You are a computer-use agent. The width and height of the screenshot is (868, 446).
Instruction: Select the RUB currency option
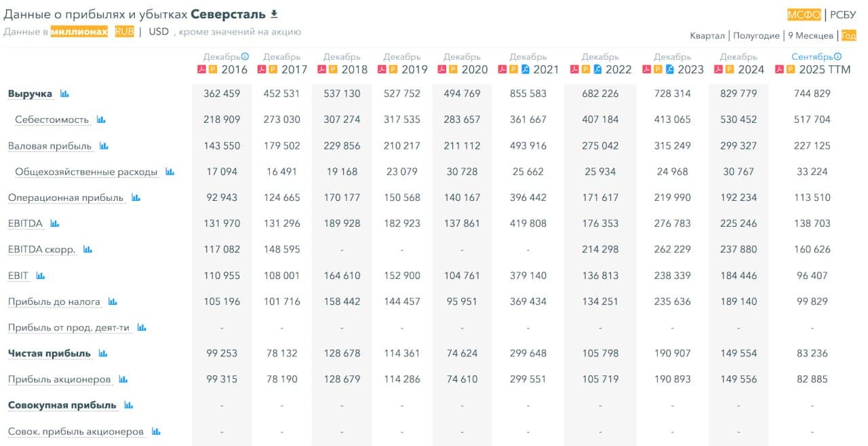(x=124, y=32)
